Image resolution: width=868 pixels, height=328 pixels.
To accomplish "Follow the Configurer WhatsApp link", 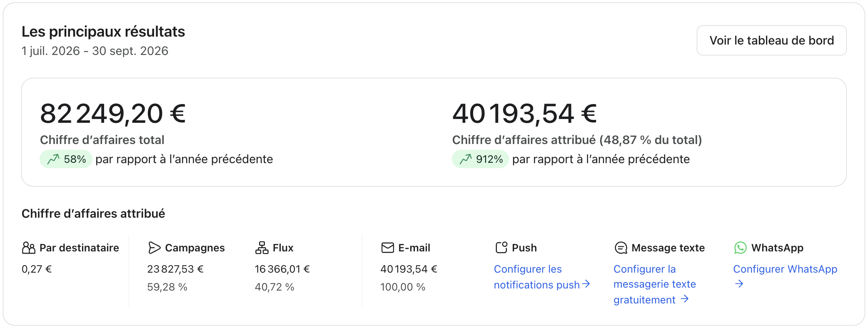I will coord(785,276).
